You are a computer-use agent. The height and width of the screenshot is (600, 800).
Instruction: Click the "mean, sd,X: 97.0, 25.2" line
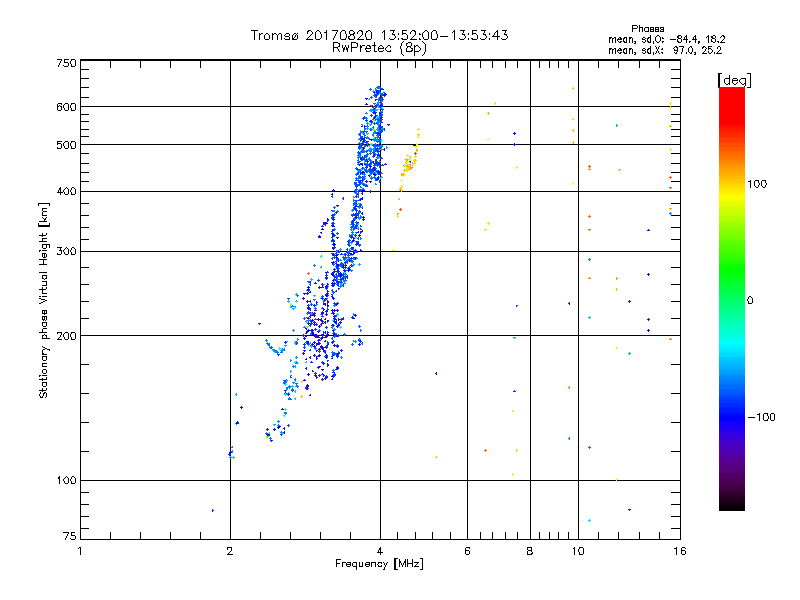665,50
